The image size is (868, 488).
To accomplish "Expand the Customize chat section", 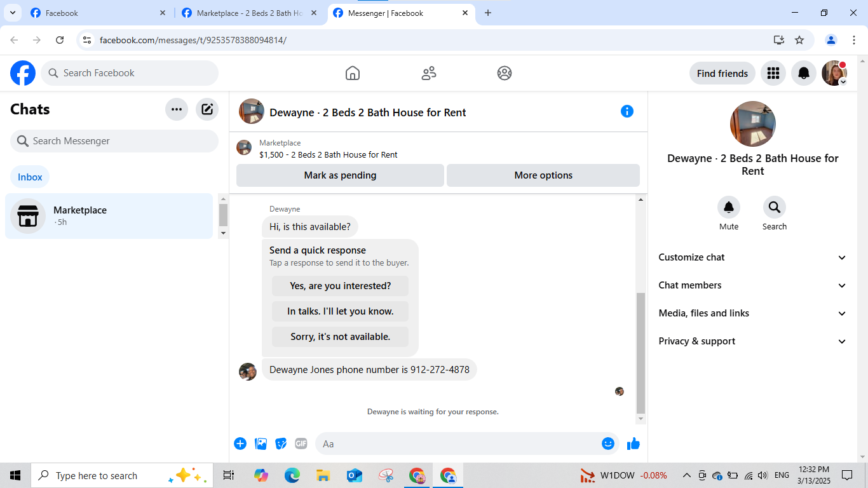I will tap(753, 257).
